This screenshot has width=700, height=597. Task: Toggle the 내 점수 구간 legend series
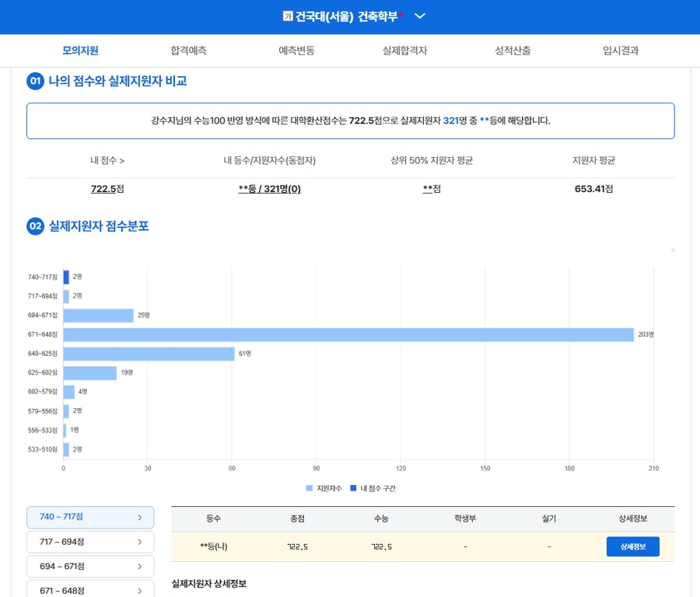(x=373, y=488)
